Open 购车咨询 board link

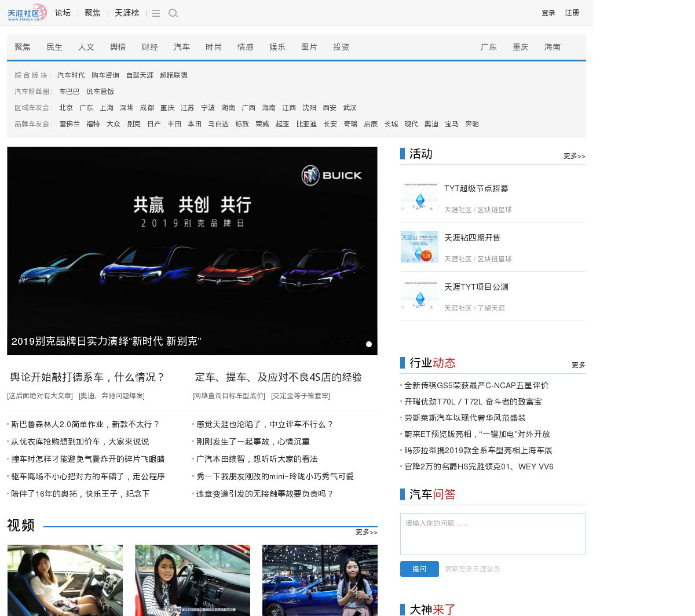tap(105, 75)
